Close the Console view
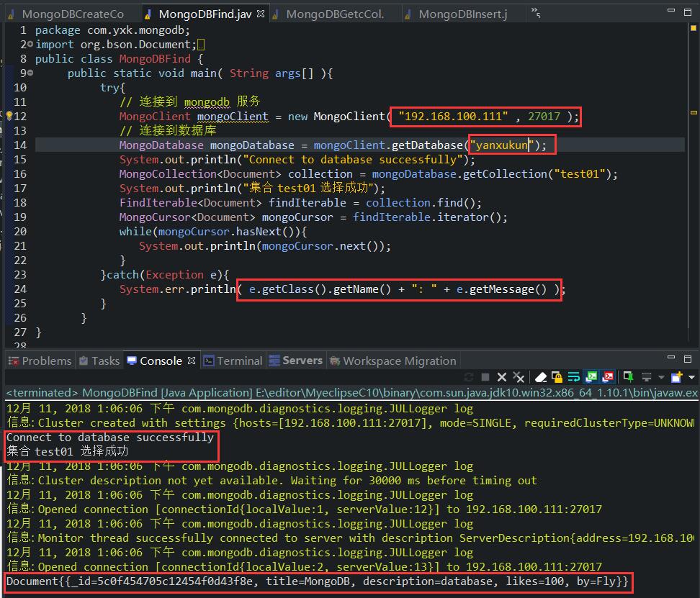 [192, 361]
